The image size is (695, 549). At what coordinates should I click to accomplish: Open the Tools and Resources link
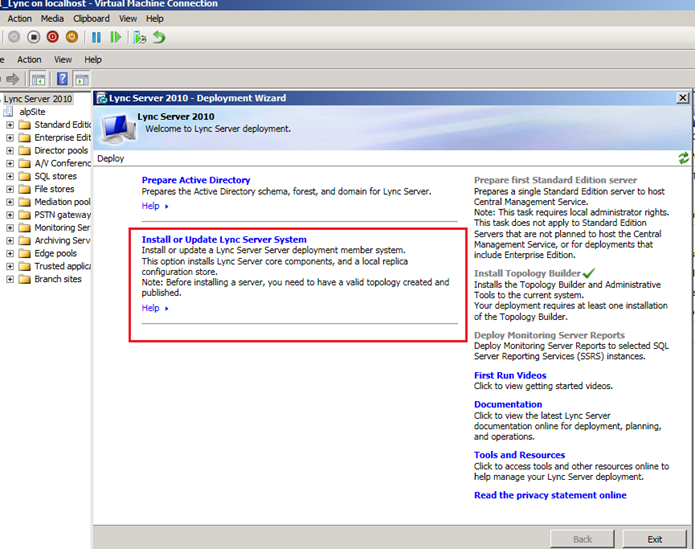[519, 455]
